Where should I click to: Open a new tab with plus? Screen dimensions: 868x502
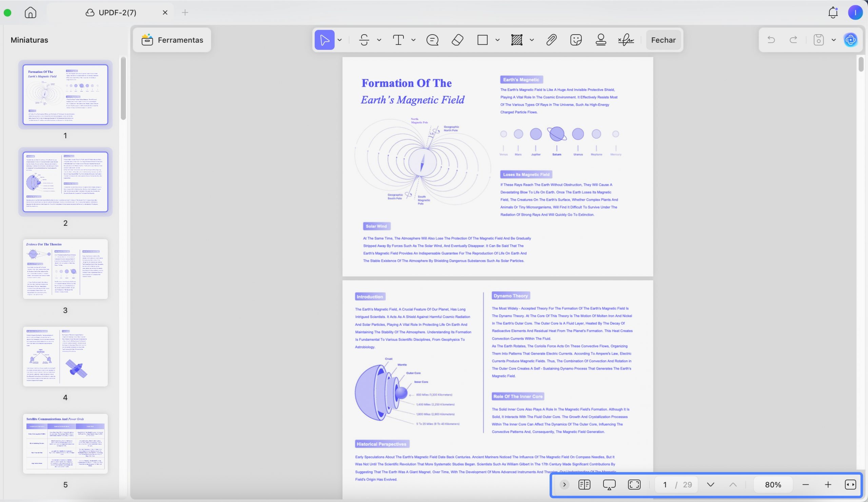click(x=185, y=13)
